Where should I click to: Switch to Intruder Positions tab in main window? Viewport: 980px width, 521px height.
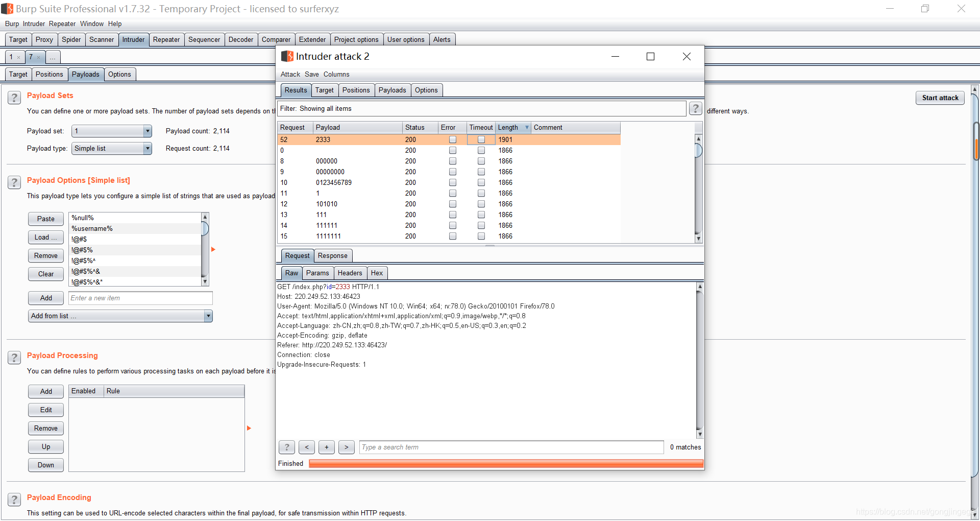pyautogui.click(x=50, y=74)
